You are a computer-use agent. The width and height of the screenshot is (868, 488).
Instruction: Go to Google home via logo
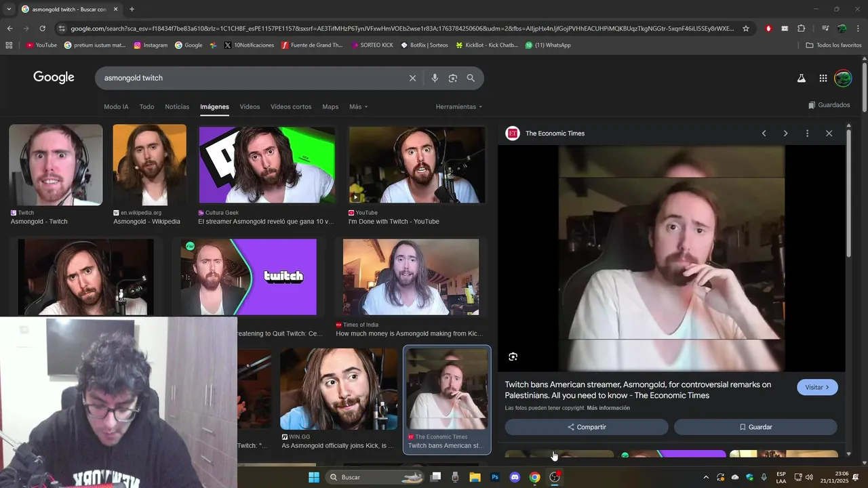(x=54, y=77)
